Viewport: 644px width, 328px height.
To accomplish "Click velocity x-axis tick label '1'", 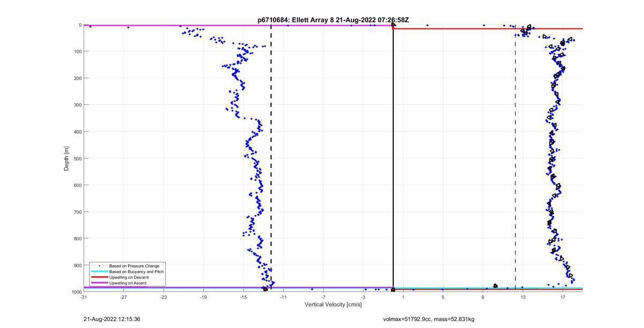I will click(x=403, y=297).
